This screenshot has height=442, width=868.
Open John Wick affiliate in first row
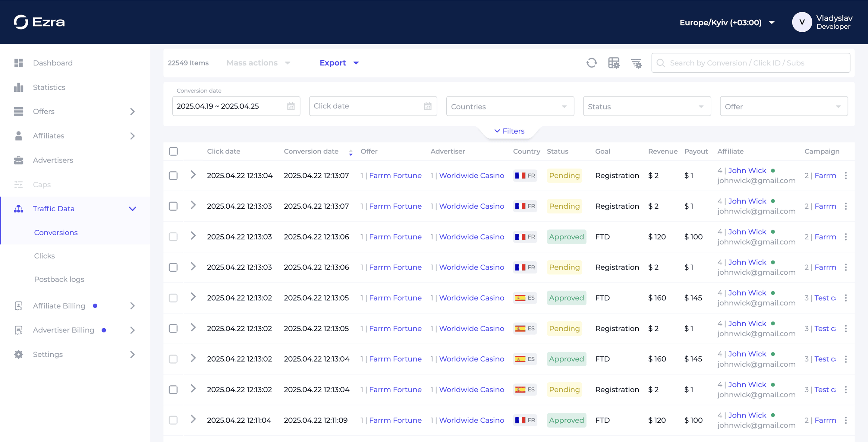(x=747, y=171)
